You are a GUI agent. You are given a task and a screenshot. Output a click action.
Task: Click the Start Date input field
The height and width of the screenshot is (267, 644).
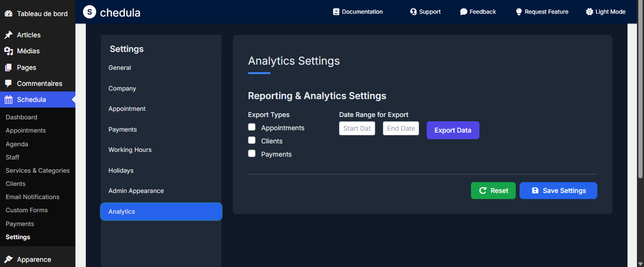coord(357,128)
